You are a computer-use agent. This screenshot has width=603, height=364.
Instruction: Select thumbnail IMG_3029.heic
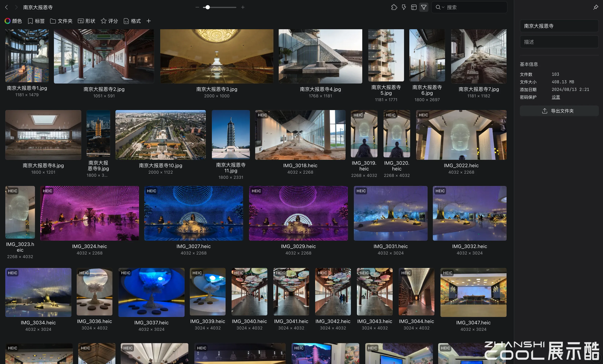[298, 213]
